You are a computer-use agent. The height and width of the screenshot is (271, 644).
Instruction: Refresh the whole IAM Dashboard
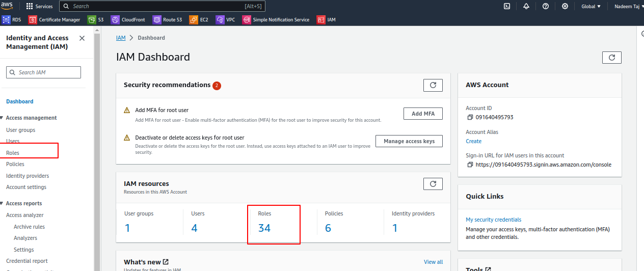[612, 58]
